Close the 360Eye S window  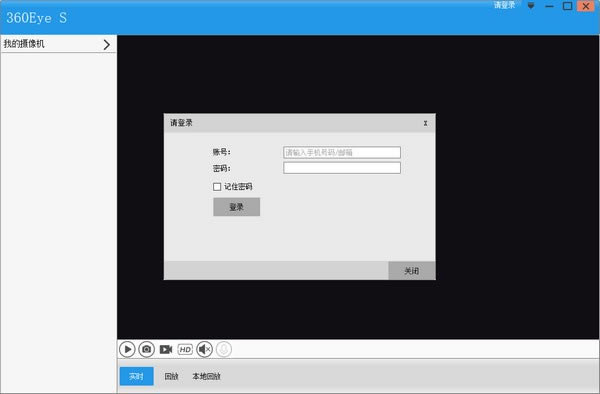pos(585,6)
